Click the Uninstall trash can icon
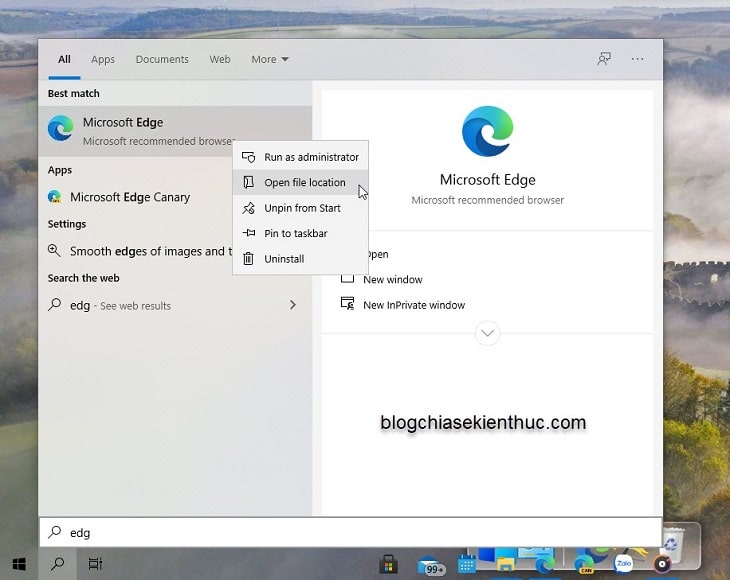This screenshot has width=730, height=580. click(249, 258)
